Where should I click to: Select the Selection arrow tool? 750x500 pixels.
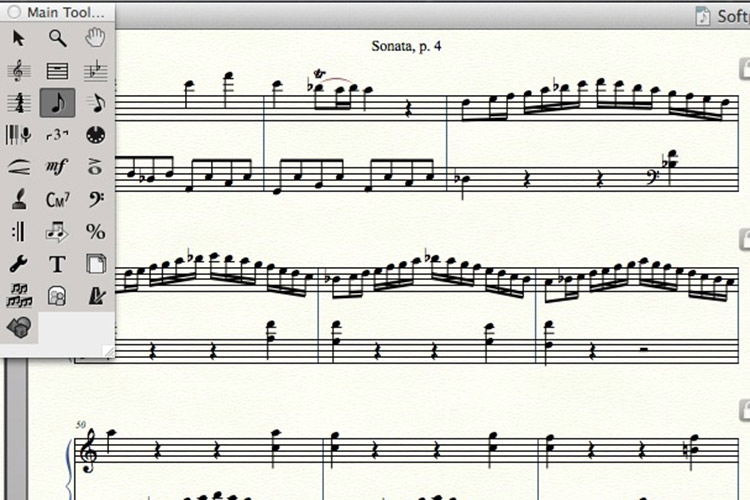pyautogui.click(x=19, y=38)
